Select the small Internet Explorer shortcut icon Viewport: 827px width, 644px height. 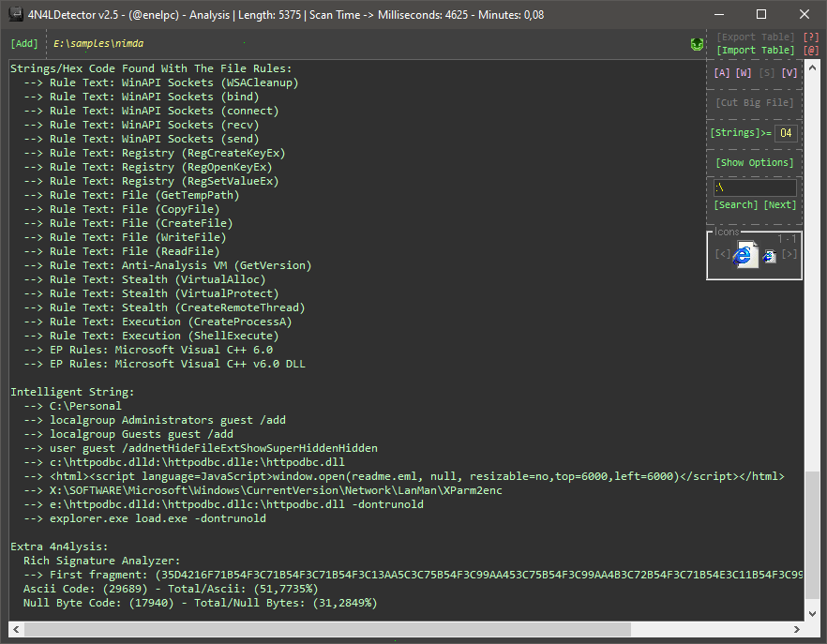[x=769, y=257]
